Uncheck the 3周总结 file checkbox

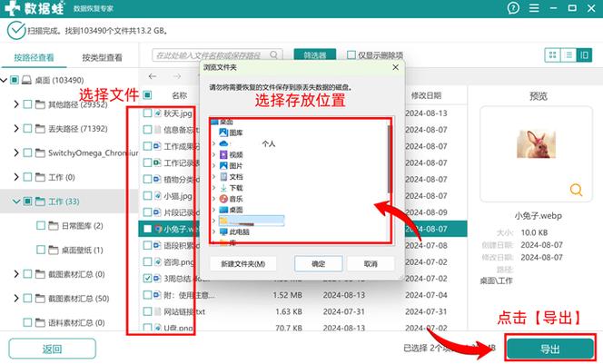point(147,278)
